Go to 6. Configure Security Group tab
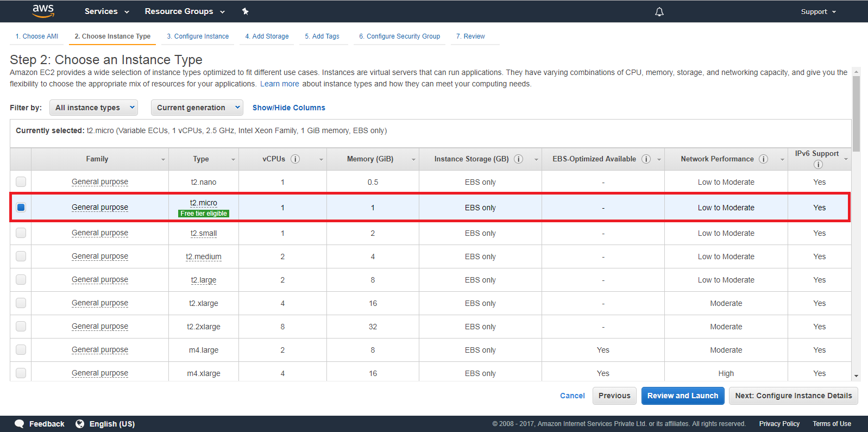This screenshot has height=432, width=868. pos(400,36)
